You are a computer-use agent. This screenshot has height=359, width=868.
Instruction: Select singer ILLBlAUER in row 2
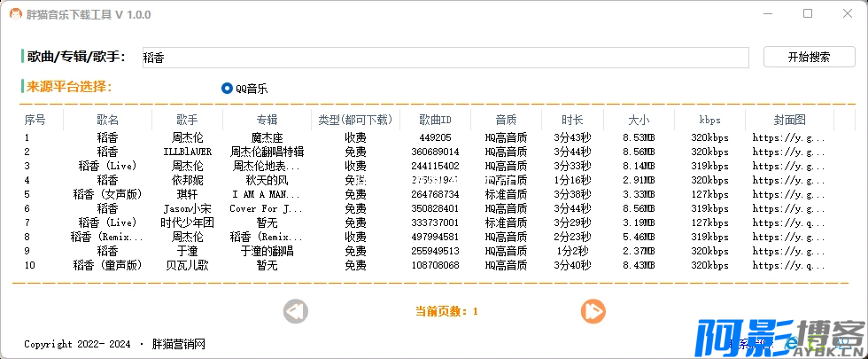187,152
